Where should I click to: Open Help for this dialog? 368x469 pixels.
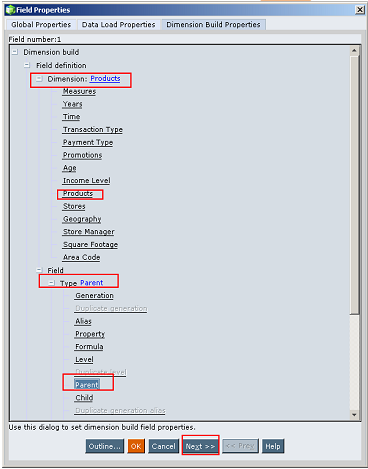(x=273, y=446)
